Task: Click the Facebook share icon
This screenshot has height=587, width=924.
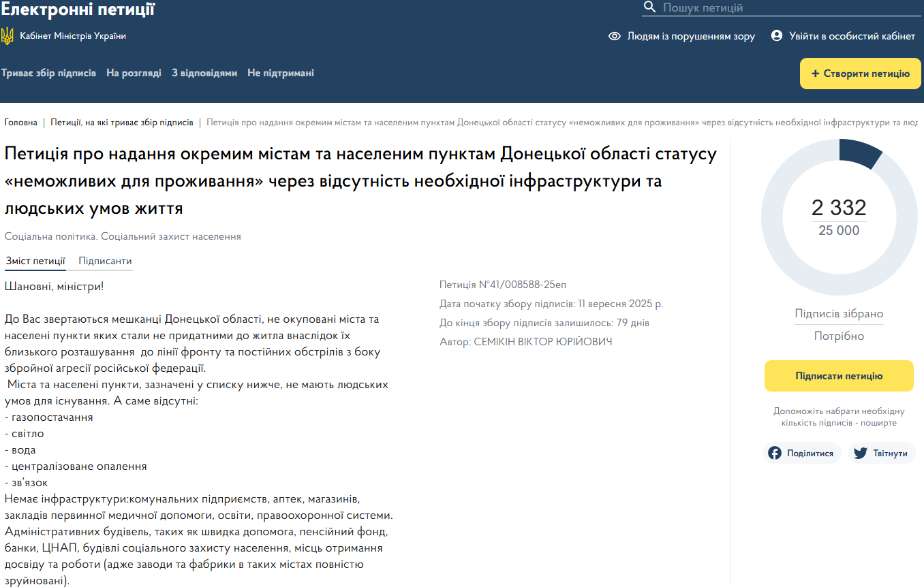Action: coord(775,453)
